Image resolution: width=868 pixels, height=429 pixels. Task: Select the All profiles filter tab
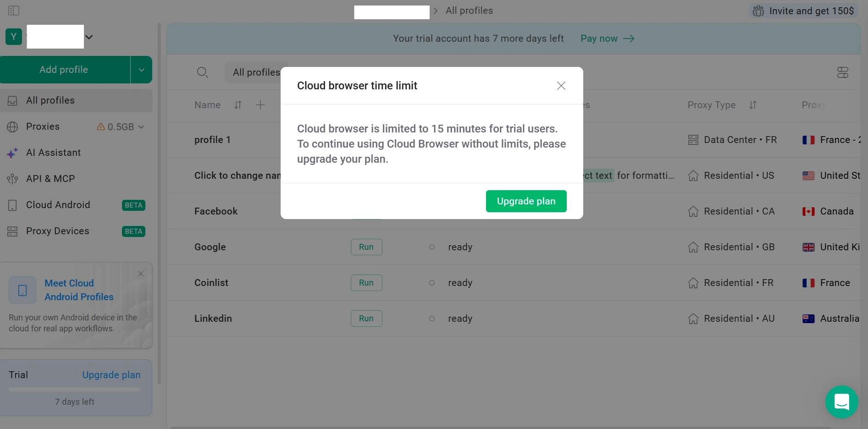point(256,72)
